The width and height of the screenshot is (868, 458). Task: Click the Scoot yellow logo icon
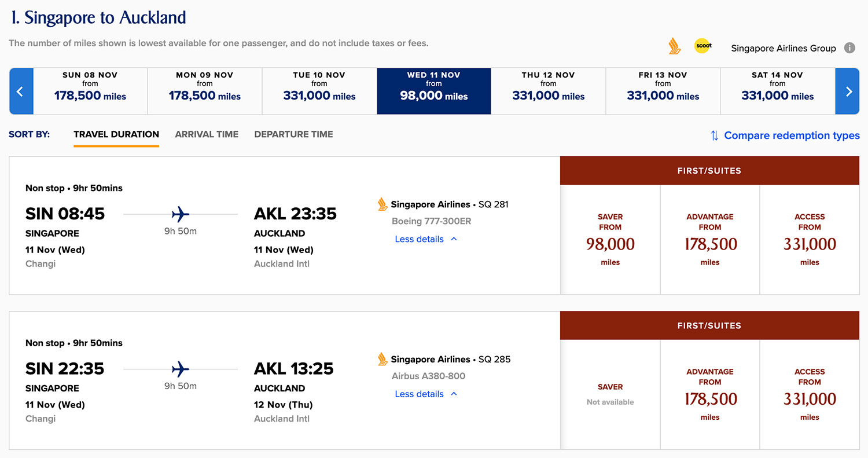tap(703, 46)
